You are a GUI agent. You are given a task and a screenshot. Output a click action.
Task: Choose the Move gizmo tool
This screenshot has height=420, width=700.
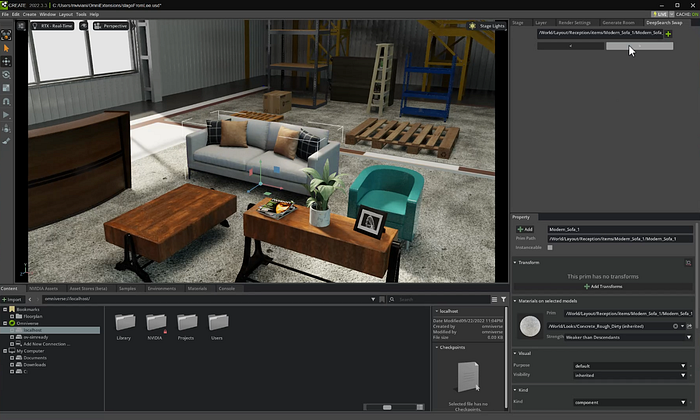6,61
